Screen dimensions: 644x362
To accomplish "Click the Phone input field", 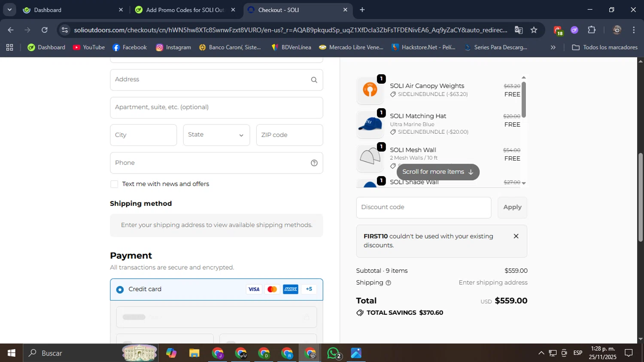I will click(216, 163).
